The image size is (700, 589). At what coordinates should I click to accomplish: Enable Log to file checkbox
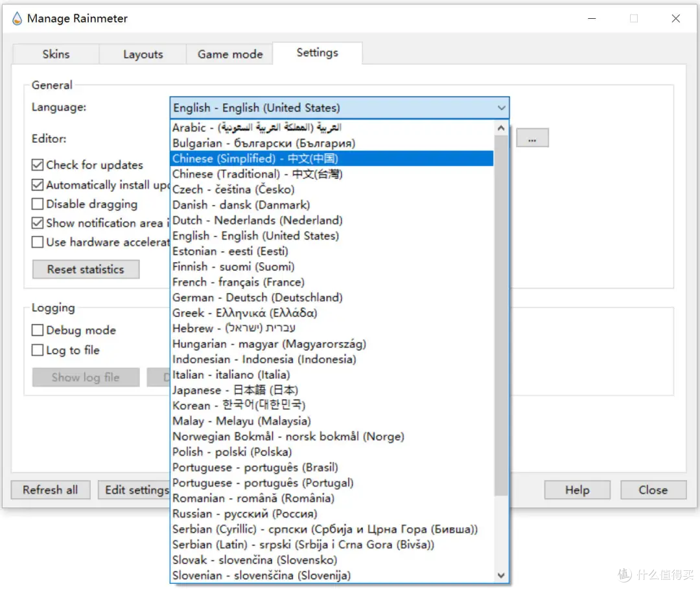(x=38, y=350)
